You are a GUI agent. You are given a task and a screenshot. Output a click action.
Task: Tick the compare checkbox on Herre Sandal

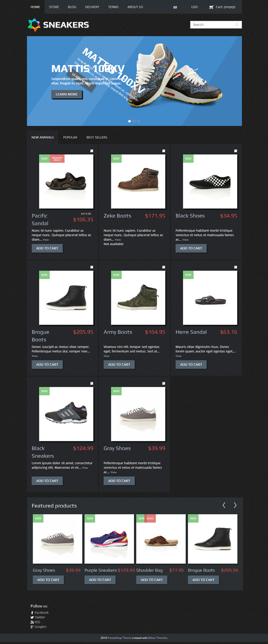click(235, 267)
